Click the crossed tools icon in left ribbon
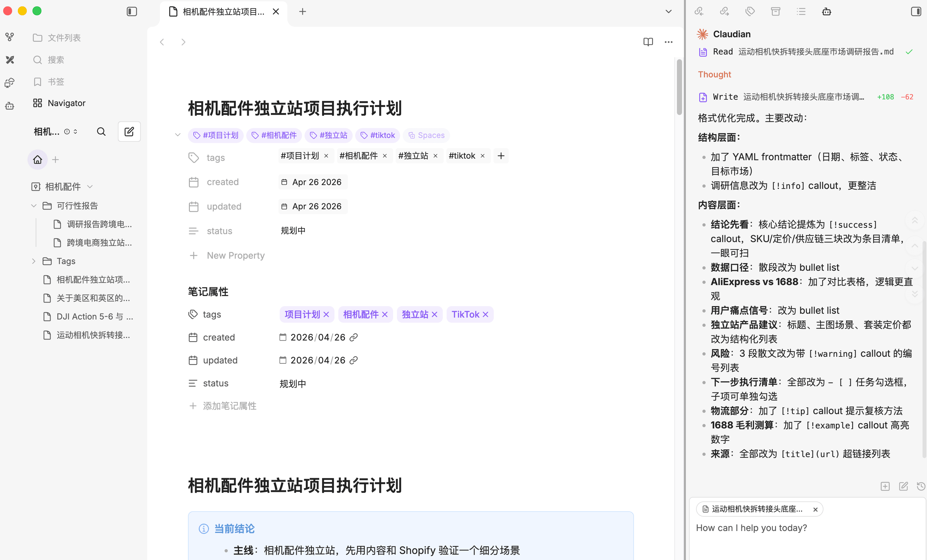Viewport: 927px width, 560px height. (10, 60)
